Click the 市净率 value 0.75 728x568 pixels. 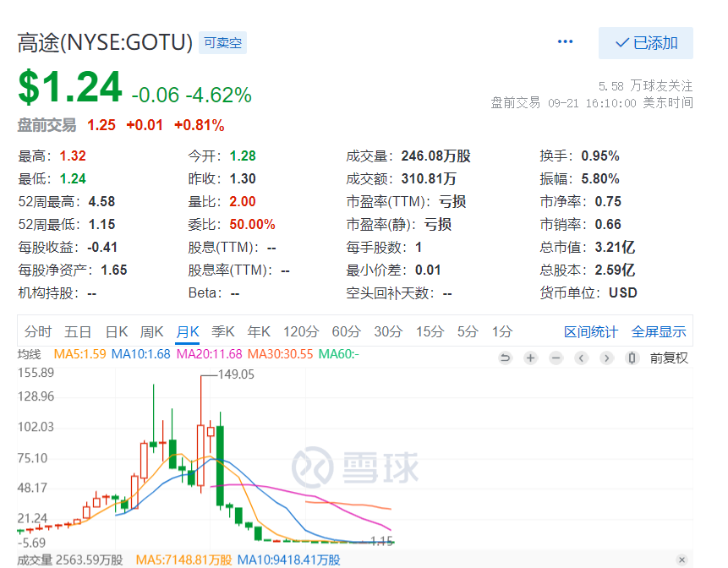[608, 201]
